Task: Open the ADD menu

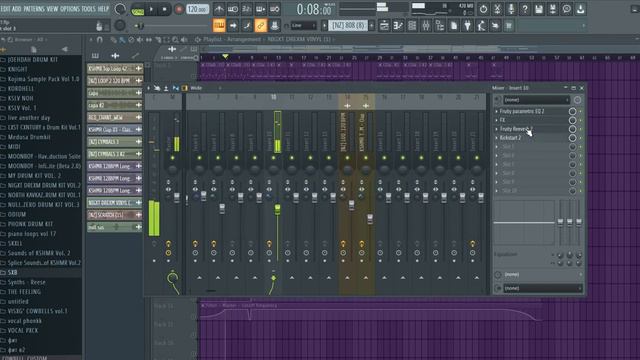Action: (x=17, y=9)
